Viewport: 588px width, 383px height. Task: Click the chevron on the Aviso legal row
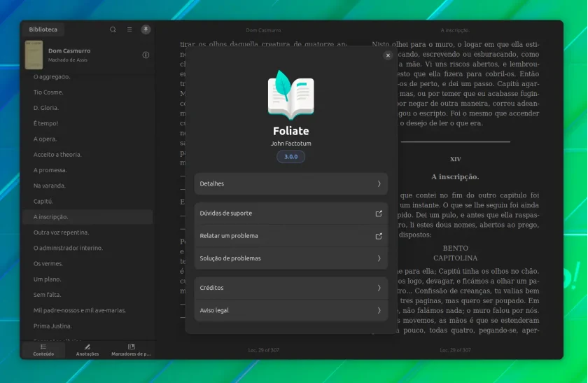pyautogui.click(x=379, y=310)
